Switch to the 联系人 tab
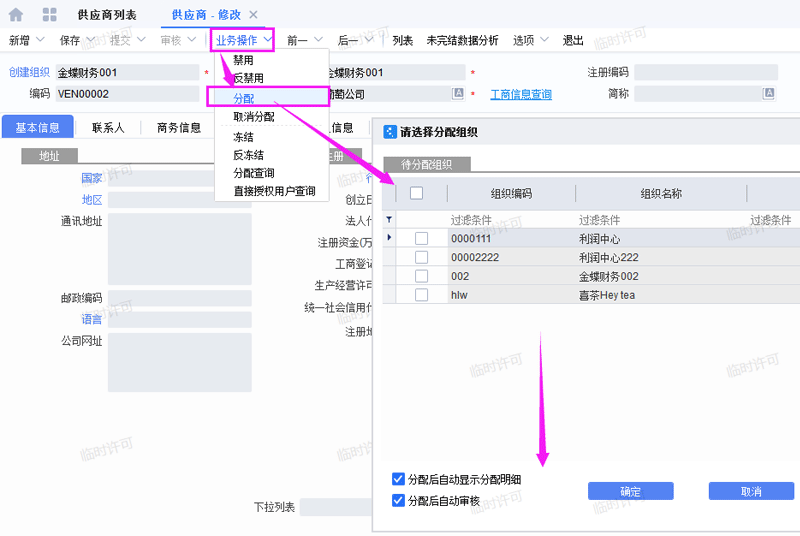The height and width of the screenshot is (536, 800). pyautogui.click(x=108, y=128)
